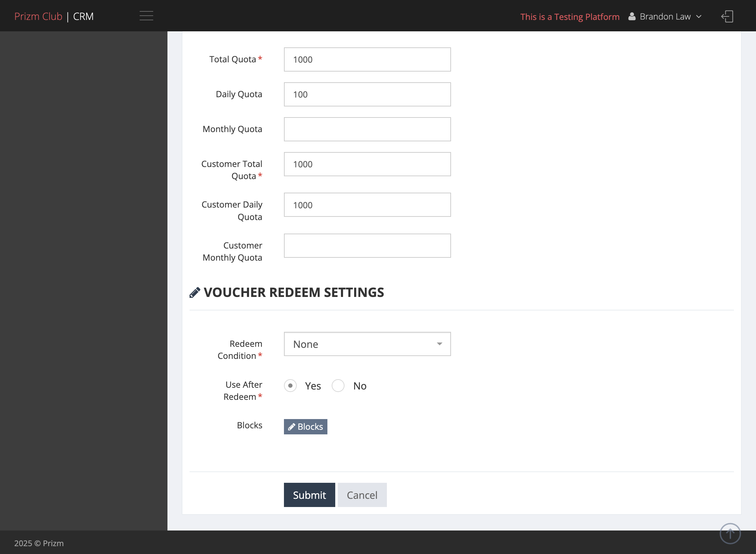Click the Redeem Condition dropdown arrow
The height and width of the screenshot is (554, 756).
click(x=439, y=344)
